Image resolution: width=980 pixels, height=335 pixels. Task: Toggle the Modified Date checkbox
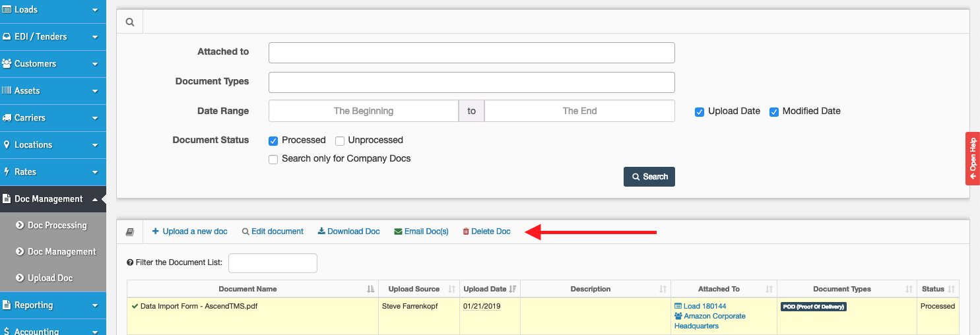click(774, 111)
